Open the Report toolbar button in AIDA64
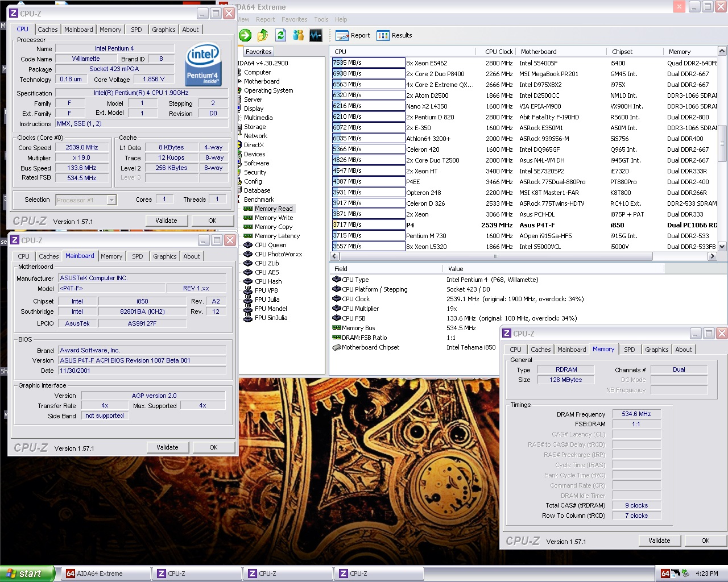 click(x=353, y=35)
